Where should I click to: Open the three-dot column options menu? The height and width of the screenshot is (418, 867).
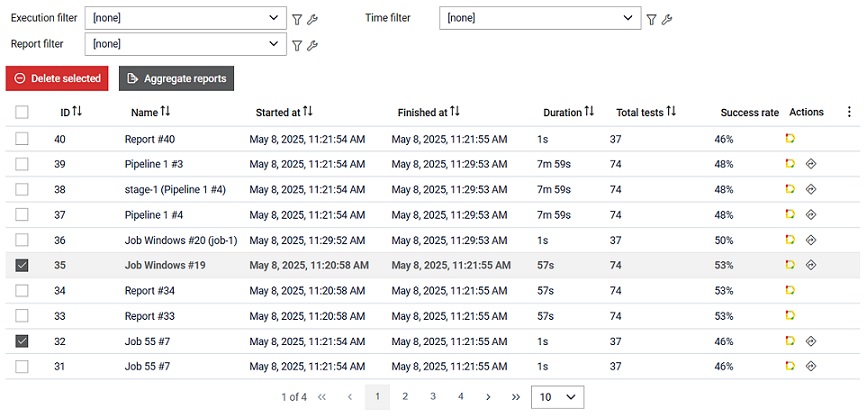849,112
